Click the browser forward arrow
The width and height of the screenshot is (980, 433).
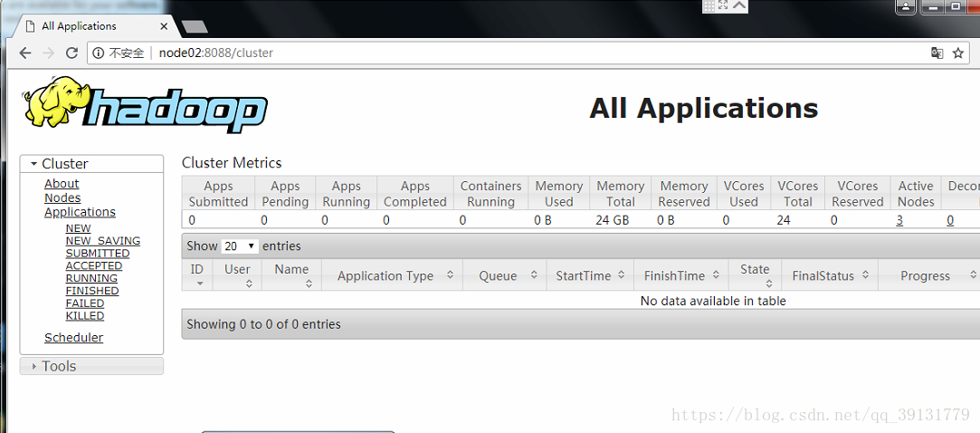(48, 53)
